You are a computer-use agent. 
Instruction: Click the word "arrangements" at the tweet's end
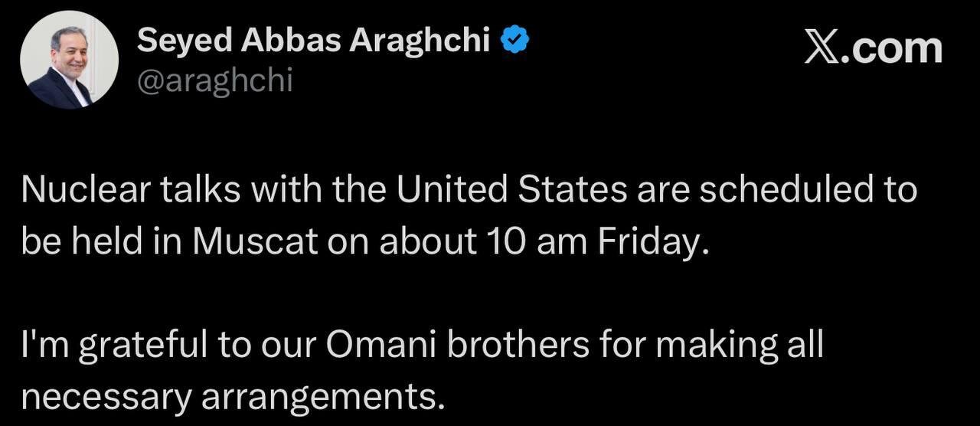(x=324, y=396)
